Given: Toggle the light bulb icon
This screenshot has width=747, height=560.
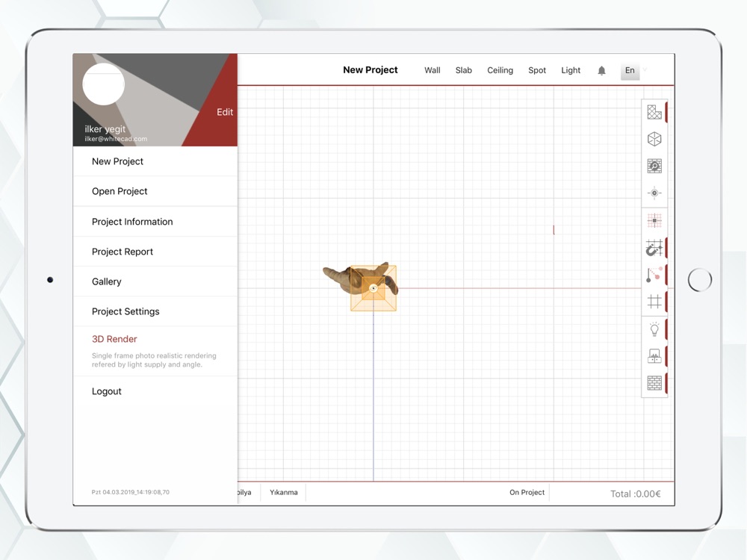Looking at the screenshot, I should 654,329.
